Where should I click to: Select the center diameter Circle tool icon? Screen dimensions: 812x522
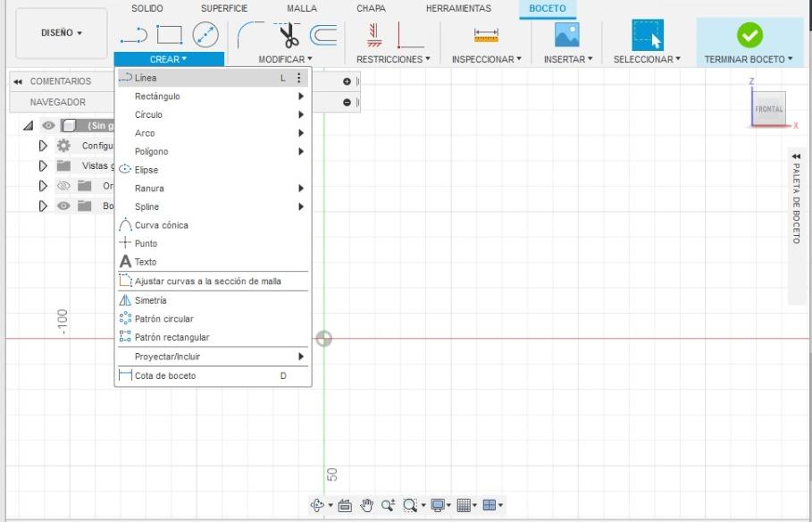205,35
